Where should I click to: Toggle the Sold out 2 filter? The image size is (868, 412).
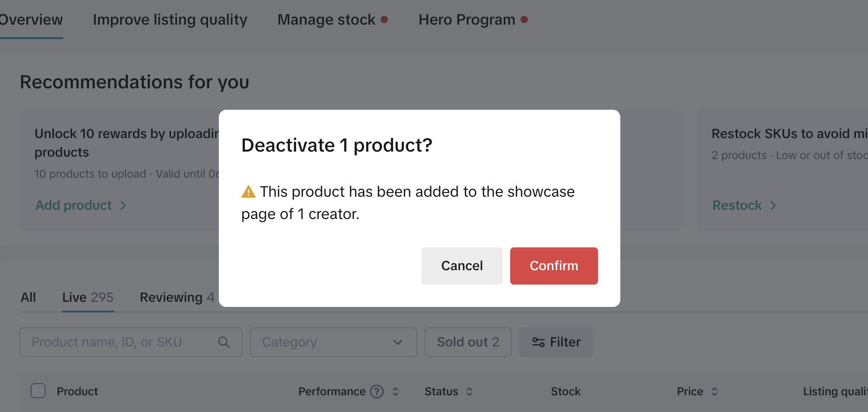click(x=468, y=342)
